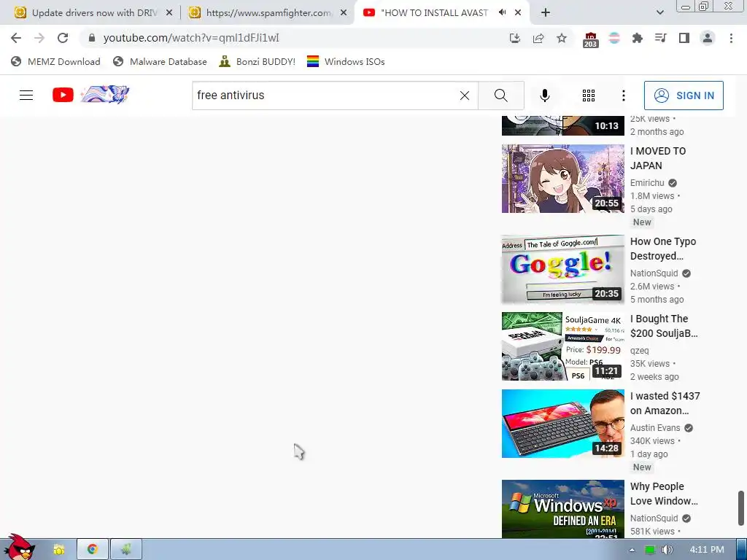
Task: Open the striped flag extension icon
Action: pyautogui.click(x=614, y=38)
